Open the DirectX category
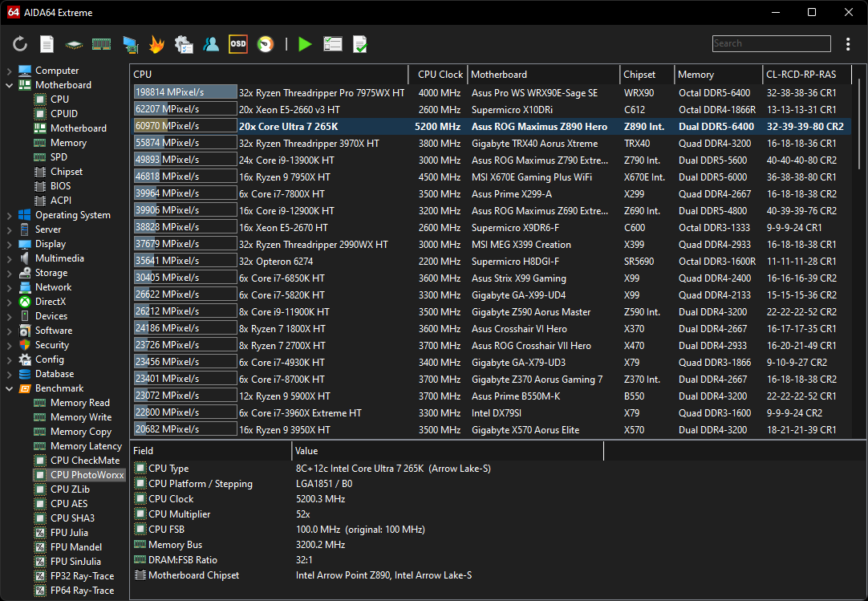Image resolution: width=868 pixels, height=601 pixels. 50,302
